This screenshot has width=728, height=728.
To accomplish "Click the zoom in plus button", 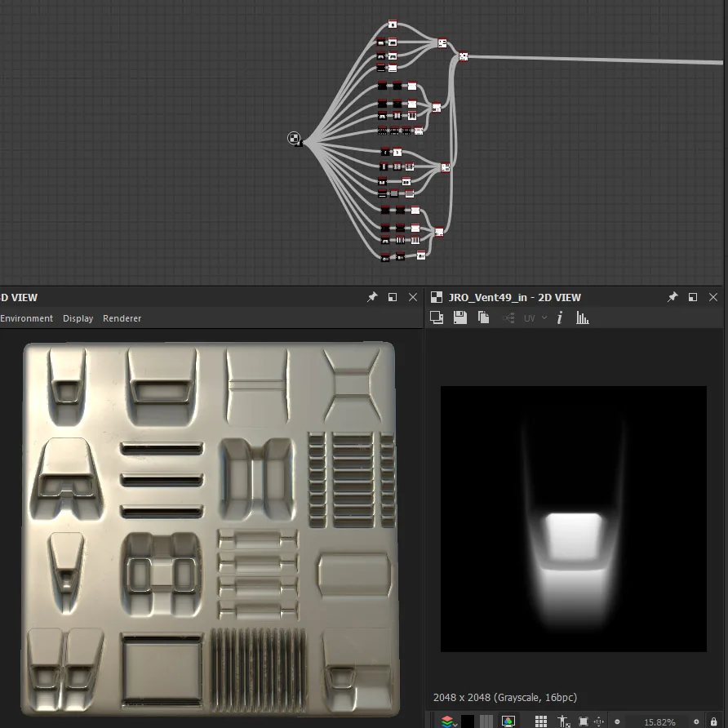I will point(696,722).
